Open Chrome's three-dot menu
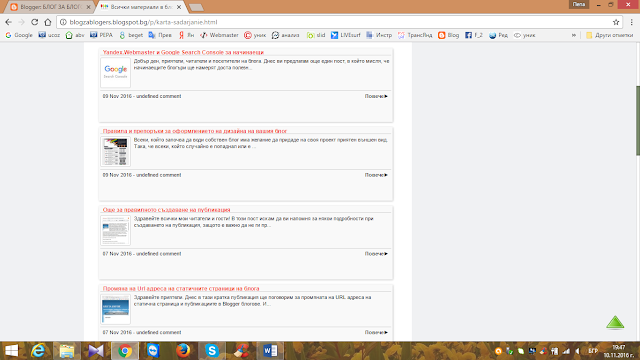The image size is (640, 360). pyautogui.click(x=631, y=22)
